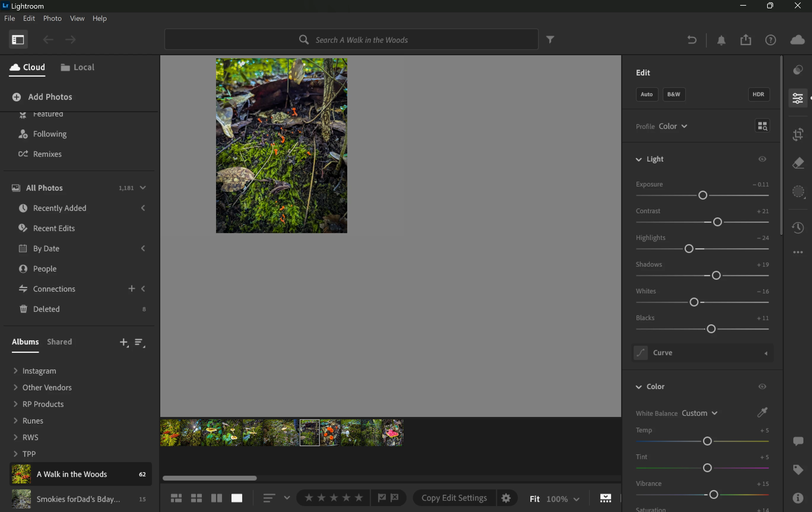This screenshot has height=512, width=812.
Task: Select the Healing eraser tool
Action: (x=798, y=163)
